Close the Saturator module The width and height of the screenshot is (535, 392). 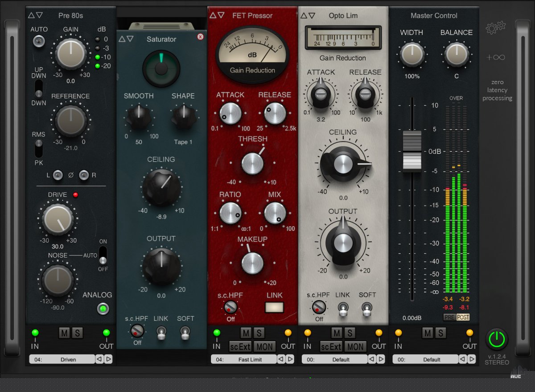pos(200,37)
